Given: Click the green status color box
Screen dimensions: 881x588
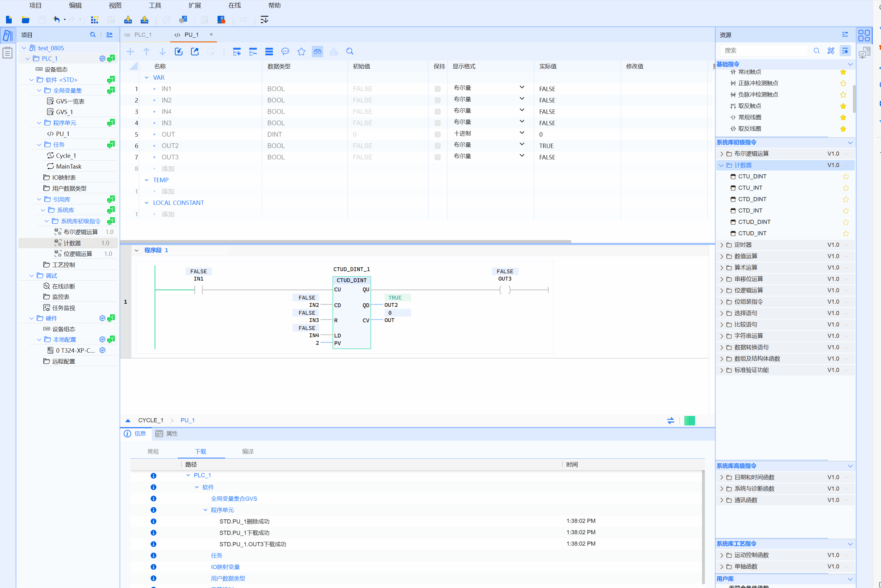Looking at the screenshot, I should (x=689, y=420).
